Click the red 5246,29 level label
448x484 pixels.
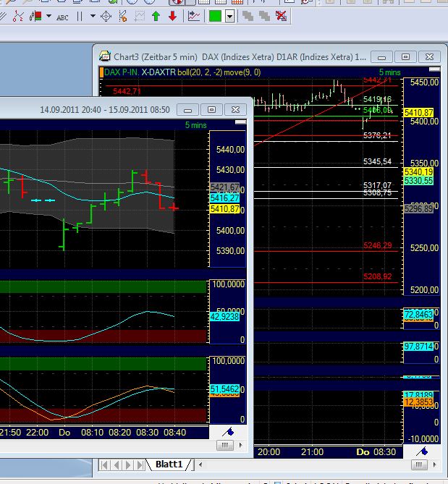coord(377,245)
